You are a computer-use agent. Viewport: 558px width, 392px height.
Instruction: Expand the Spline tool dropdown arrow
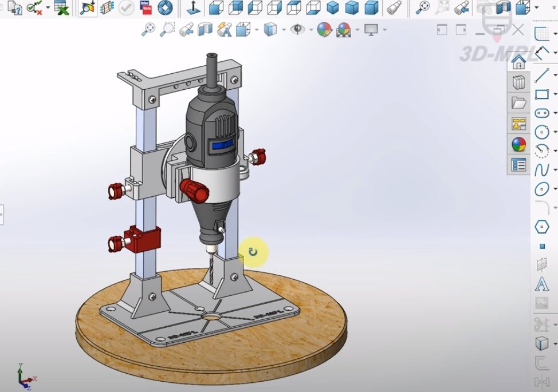(555, 169)
